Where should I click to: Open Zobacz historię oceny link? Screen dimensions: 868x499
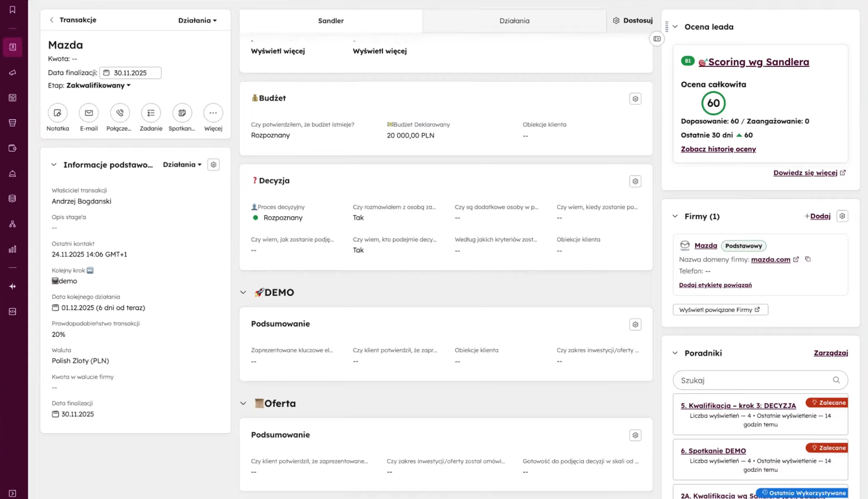pyautogui.click(x=718, y=149)
